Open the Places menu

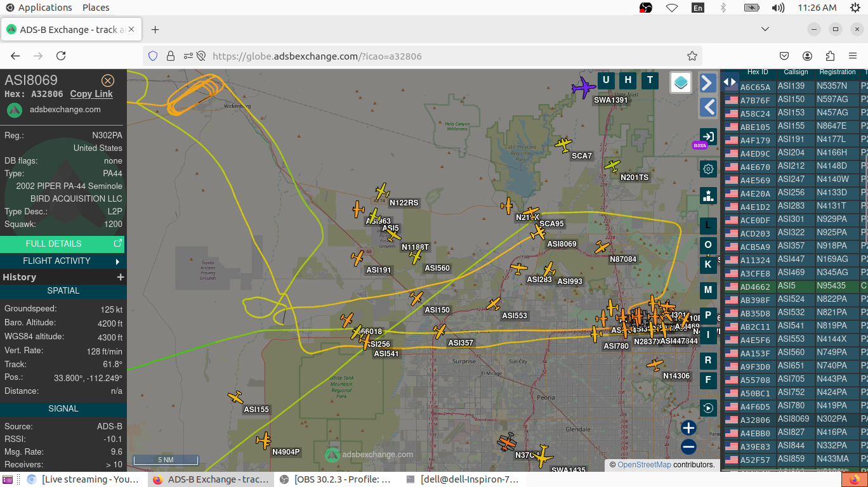[x=96, y=8]
